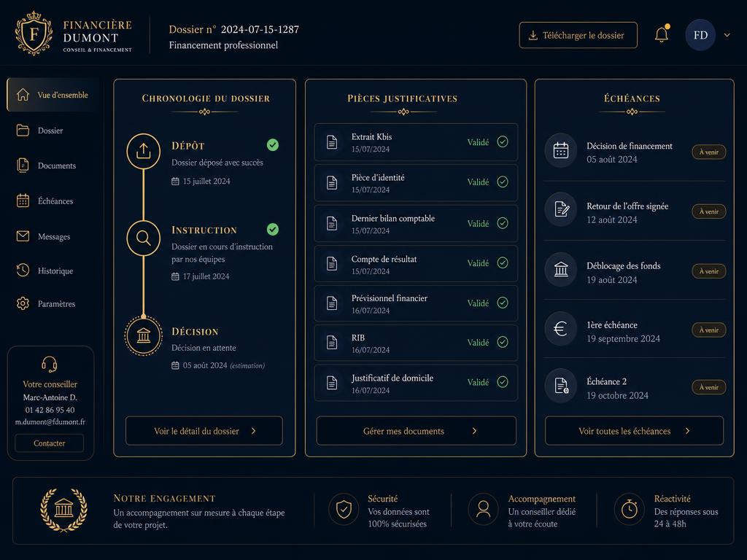Open Documents sidebar section
Screen dimensions: 747x560
pos(46,166)
